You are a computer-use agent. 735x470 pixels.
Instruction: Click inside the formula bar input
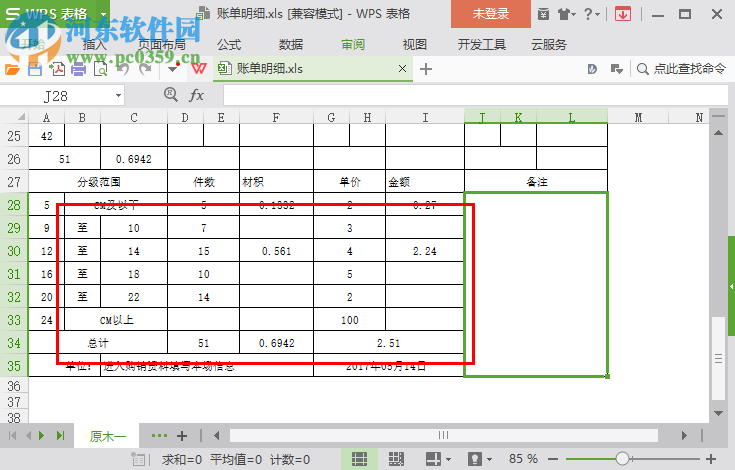475,96
